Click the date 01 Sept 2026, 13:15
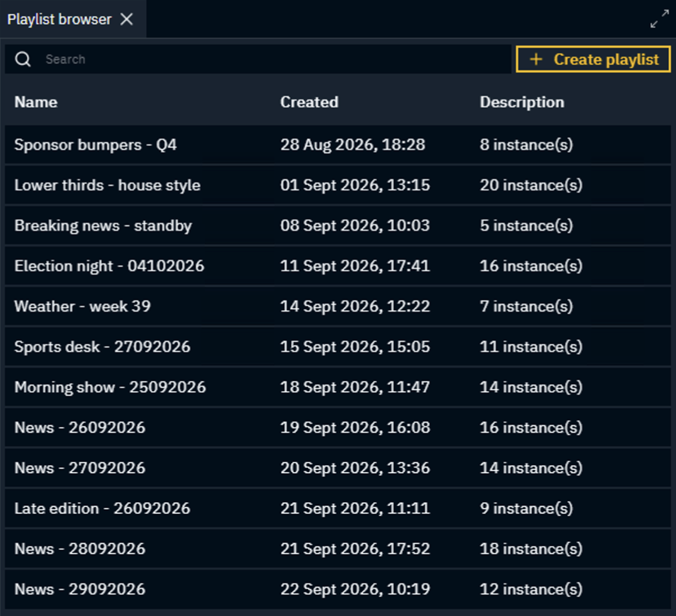Screen dimensions: 676x616 click(x=355, y=185)
